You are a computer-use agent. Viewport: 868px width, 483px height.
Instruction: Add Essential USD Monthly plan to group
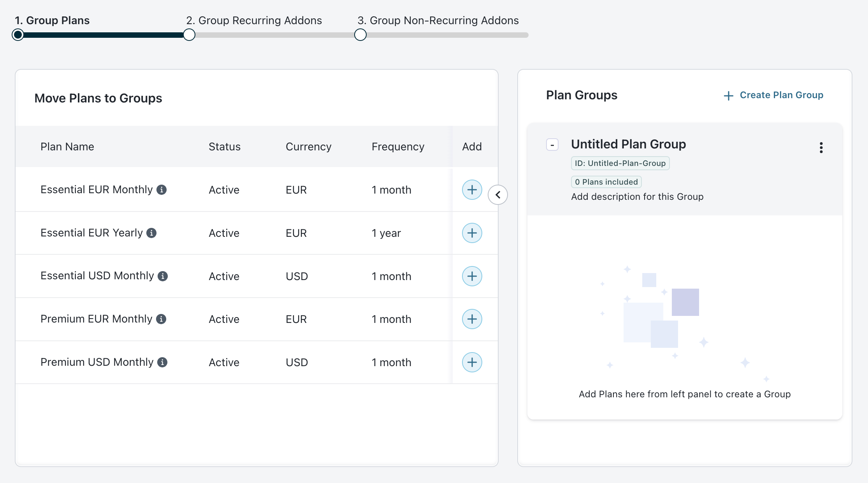click(x=472, y=276)
